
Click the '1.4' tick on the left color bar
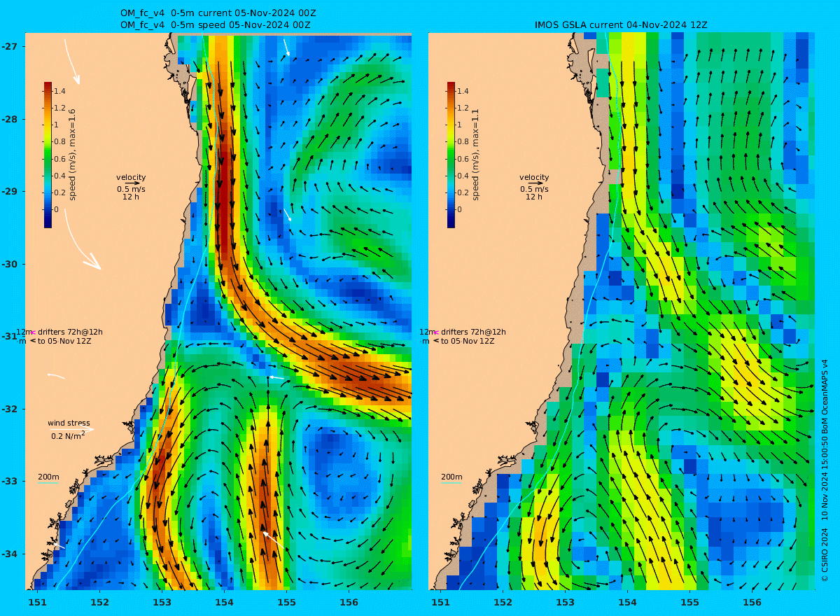click(60, 91)
